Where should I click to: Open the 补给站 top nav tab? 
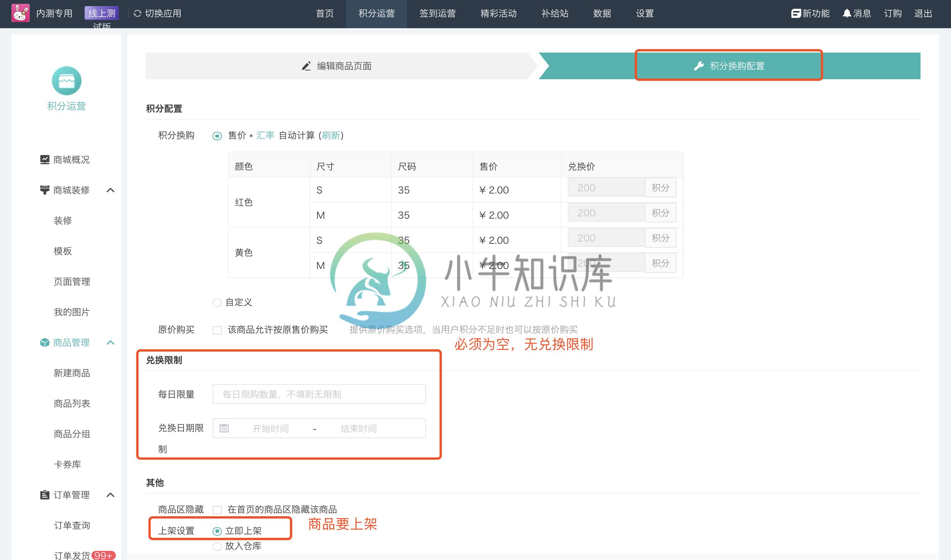tap(555, 14)
